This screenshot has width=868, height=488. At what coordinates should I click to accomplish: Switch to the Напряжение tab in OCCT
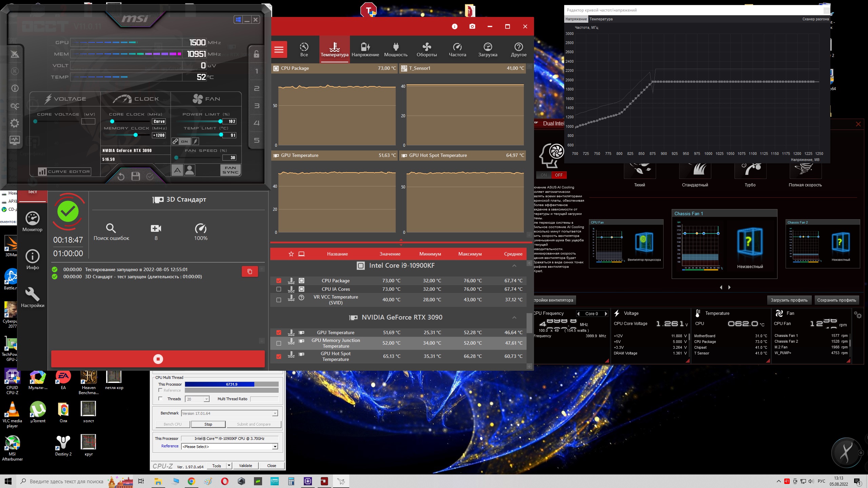pos(365,49)
